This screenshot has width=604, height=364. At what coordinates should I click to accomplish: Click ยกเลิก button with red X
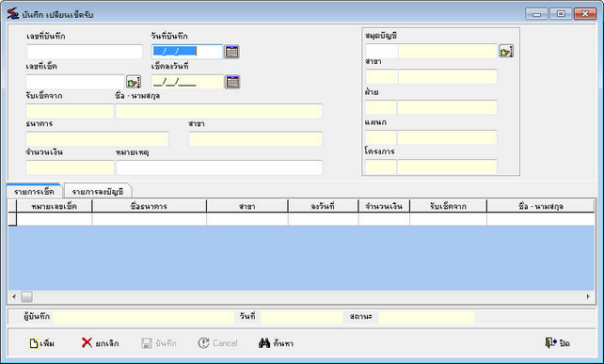click(x=100, y=342)
